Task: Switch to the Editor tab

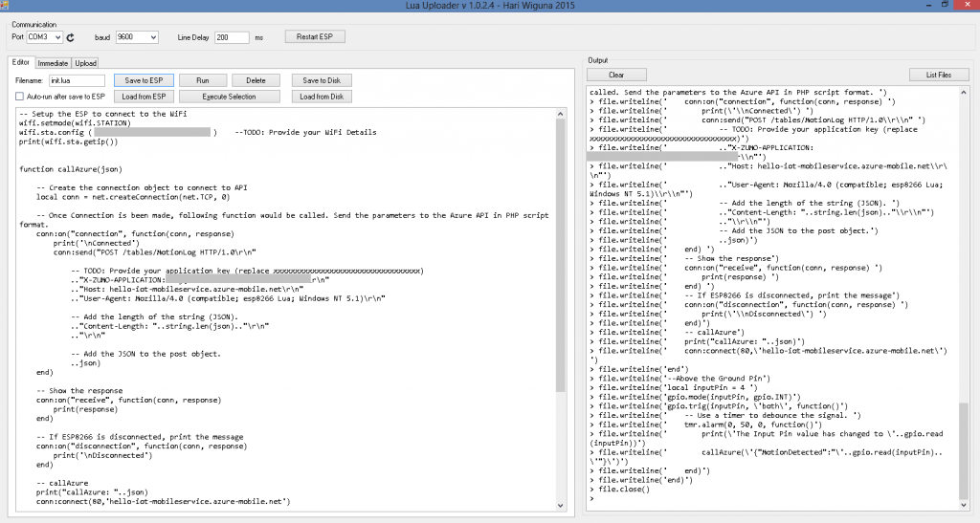Action: click(x=21, y=62)
